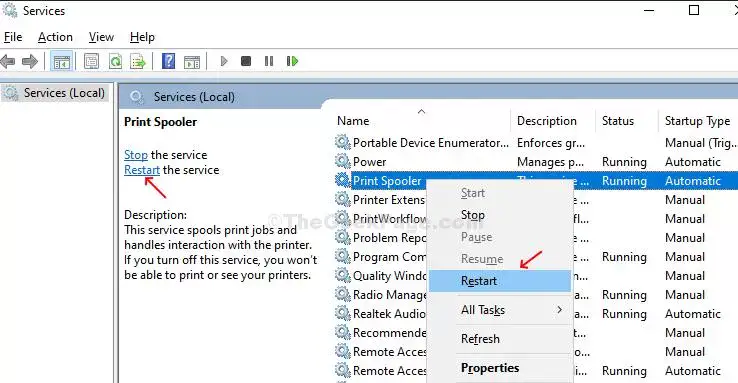Click the Services gear icon in title bar
The width and height of the screenshot is (738, 383).
click(x=9, y=10)
